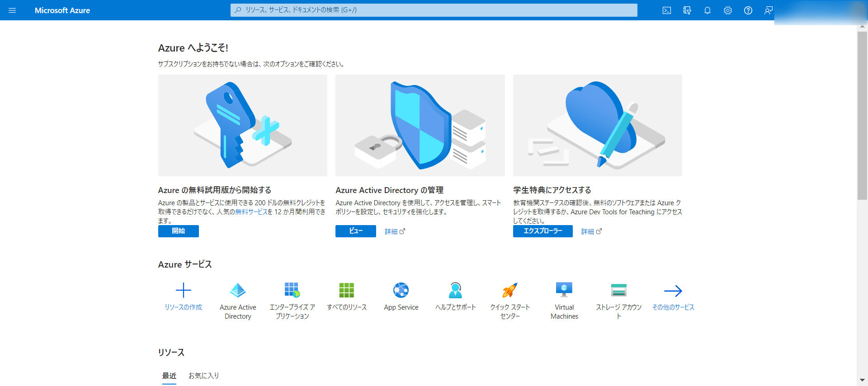Image resolution: width=868 pixels, height=386 pixels.
Task: Click the Microsoft Azure home title
Action: click(x=62, y=10)
